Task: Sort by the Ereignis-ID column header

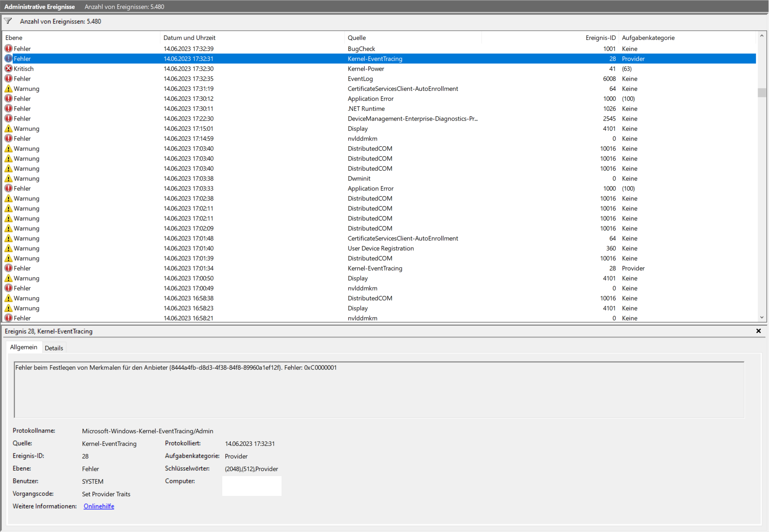Action: (550, 38)
